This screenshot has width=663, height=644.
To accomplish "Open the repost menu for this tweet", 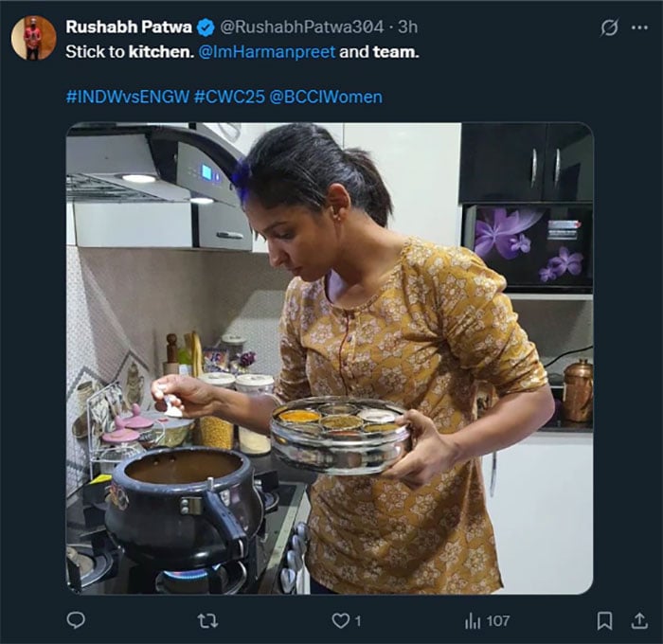I will 206,620.
